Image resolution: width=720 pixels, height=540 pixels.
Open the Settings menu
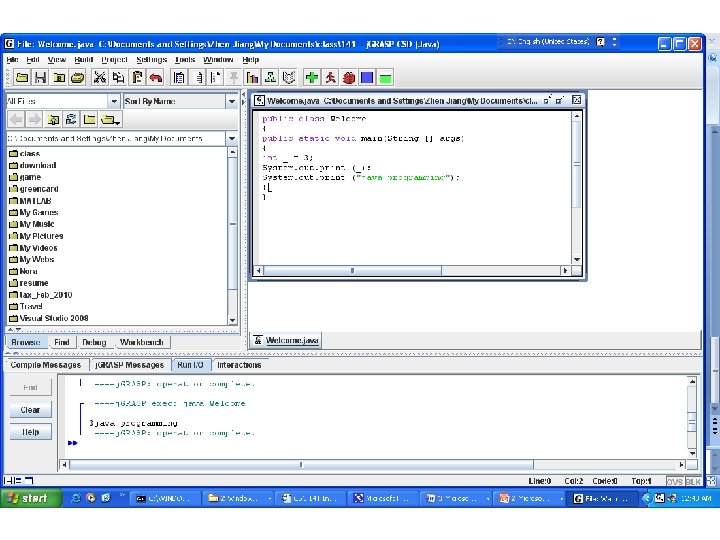[x=152, y=60]
